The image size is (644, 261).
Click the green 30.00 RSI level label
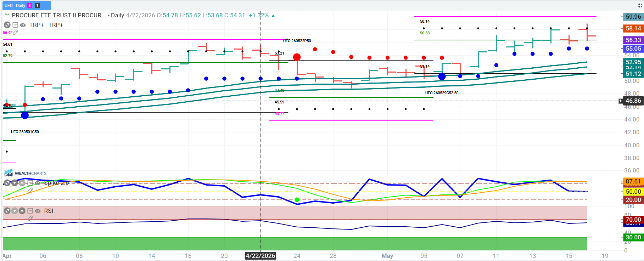click(x=633, y=237)
